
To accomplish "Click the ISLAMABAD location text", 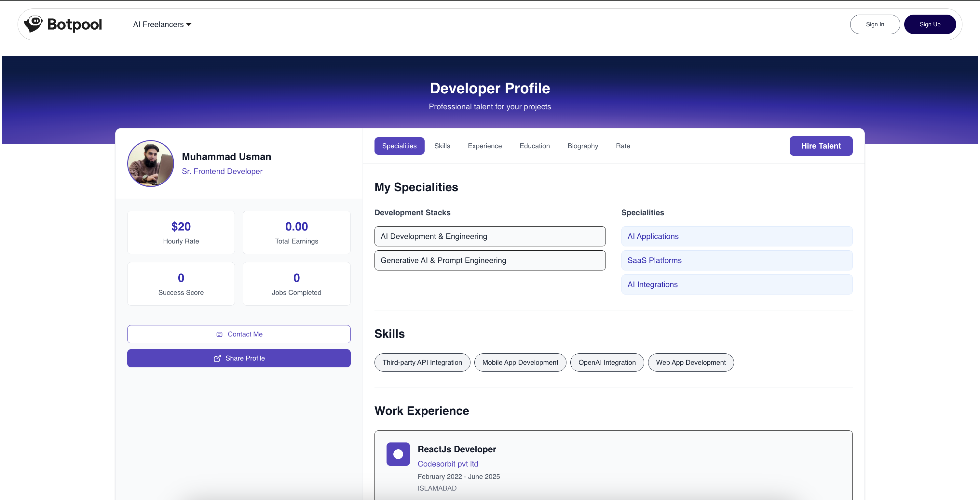I will tap(437, 488).
